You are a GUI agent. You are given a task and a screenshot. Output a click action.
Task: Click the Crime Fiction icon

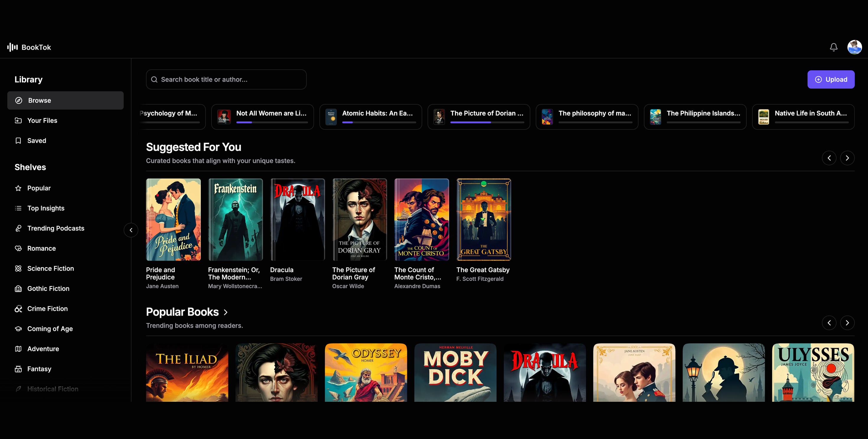18,309
